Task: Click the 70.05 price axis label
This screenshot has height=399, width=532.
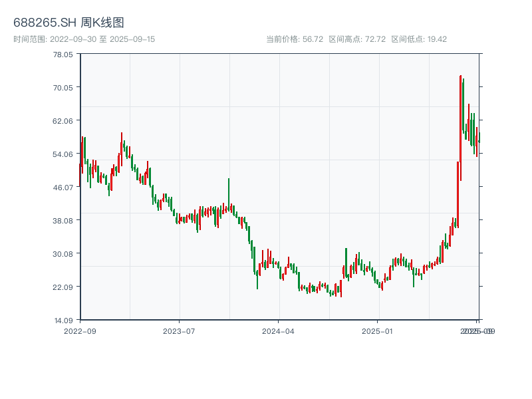Action: click(63, 87)
